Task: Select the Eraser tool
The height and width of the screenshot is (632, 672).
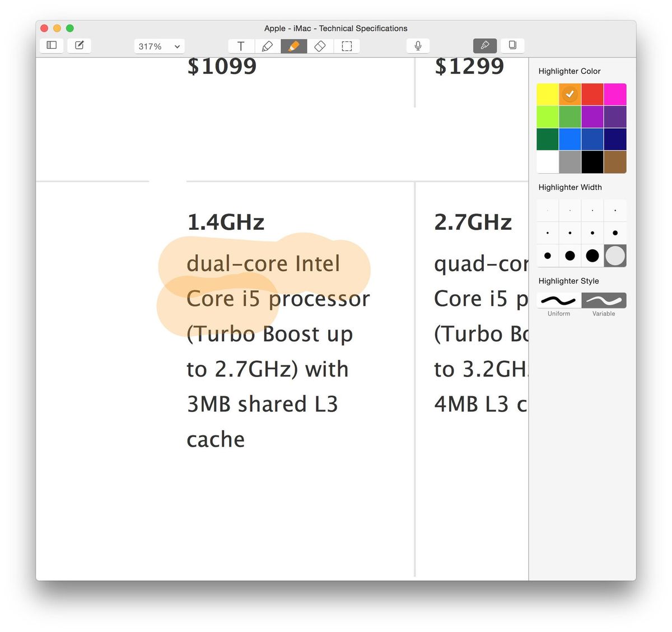Action: point(320,46)
